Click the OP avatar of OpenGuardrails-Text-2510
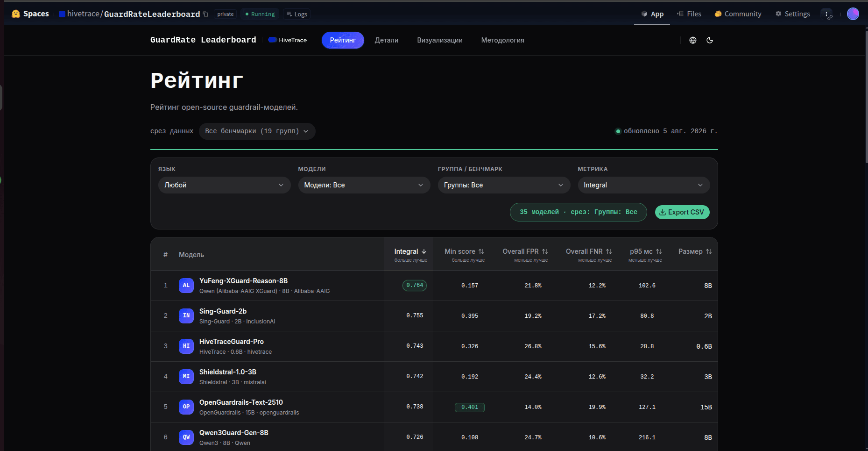Viewport: 868px width, 451px height. (x=186, y=407)
